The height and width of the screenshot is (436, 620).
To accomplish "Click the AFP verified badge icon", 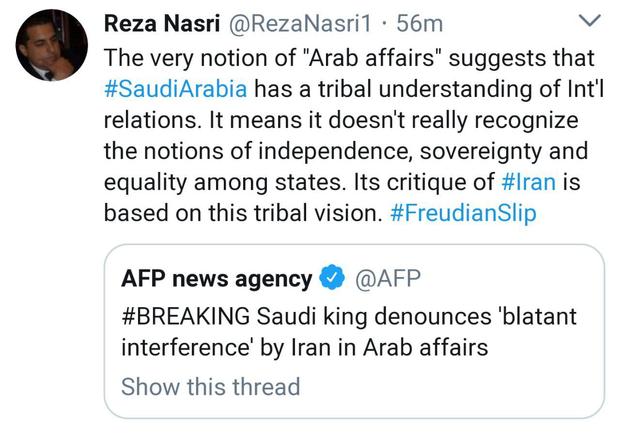I will coord(332,277).
